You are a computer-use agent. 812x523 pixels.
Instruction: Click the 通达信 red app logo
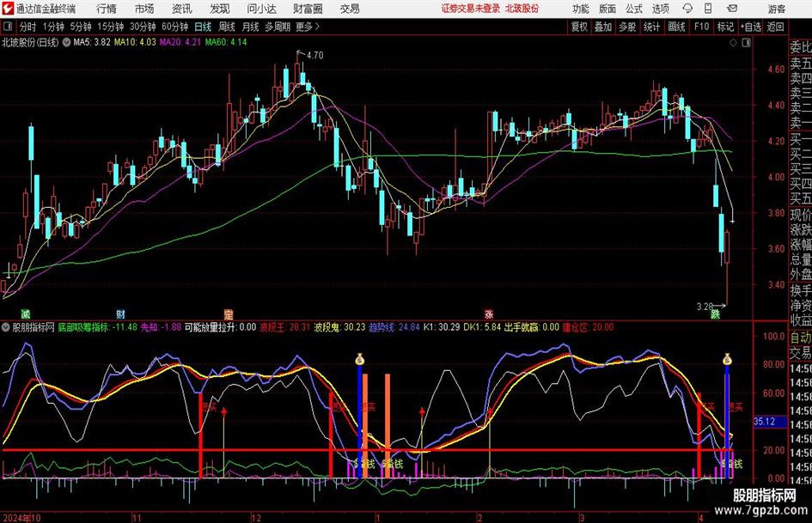8,9
